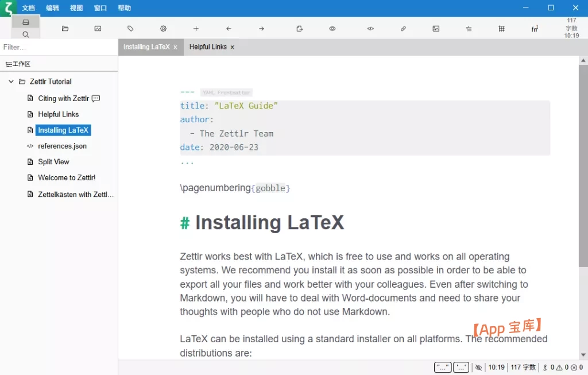
Task: Open preferences via the gear icon
Action: [163, 29]
